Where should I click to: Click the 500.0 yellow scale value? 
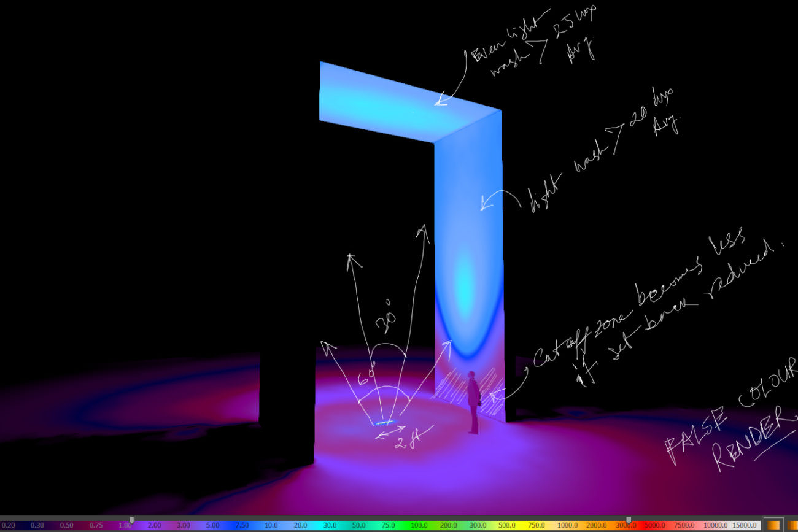point(507,526)
